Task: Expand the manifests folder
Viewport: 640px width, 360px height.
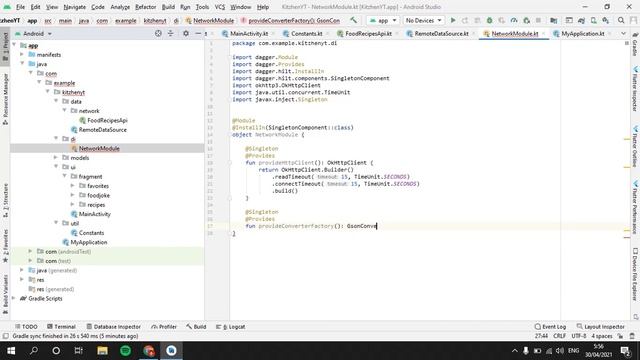Action: 22,54
